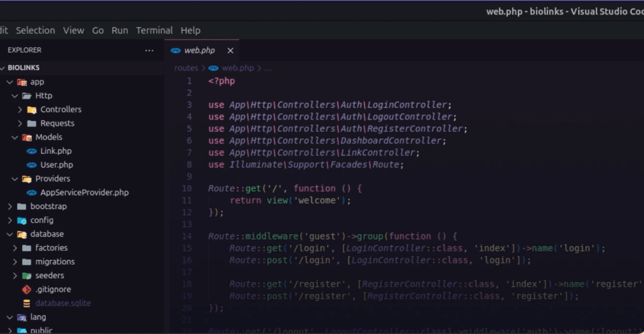
Task: Click the seeders folder icon
Action: tap(26, 275)
